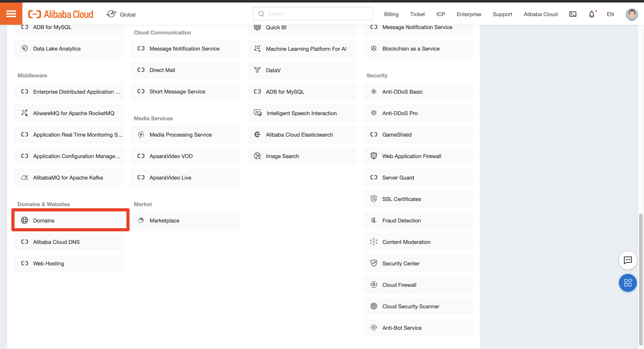
Task: Open the Global region selector
Action: (x=121, y=14)
